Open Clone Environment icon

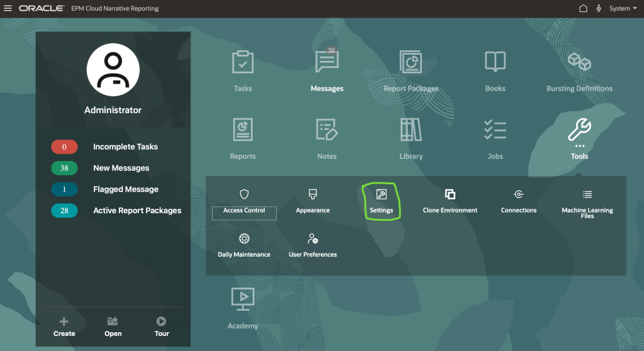pos(450,195)
